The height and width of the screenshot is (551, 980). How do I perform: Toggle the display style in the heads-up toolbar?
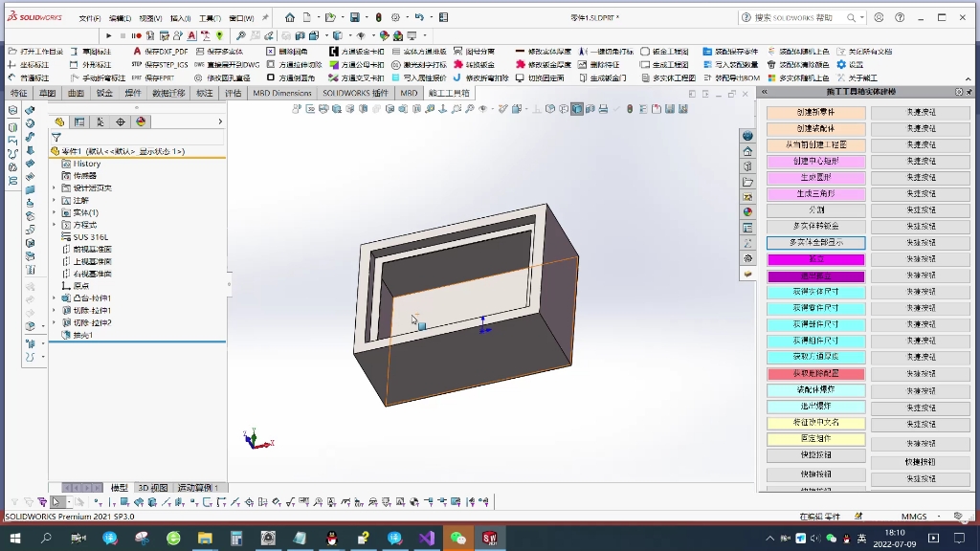click(577, 110)
